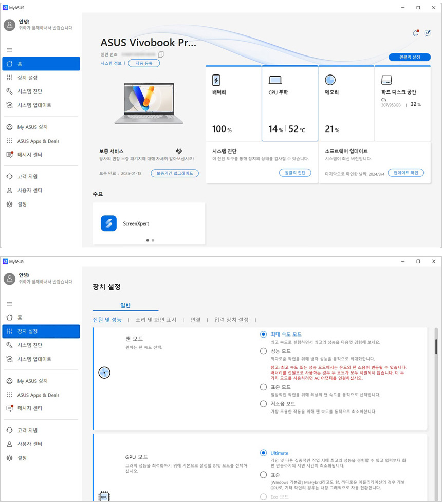Click the Vivobook laptop product image

pos(149,103)
